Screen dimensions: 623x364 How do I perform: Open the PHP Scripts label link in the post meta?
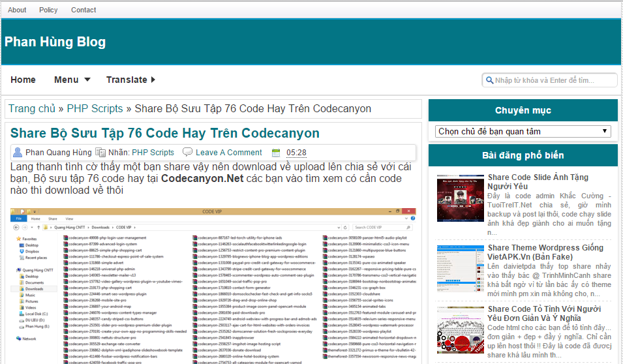tap(153, 153)
